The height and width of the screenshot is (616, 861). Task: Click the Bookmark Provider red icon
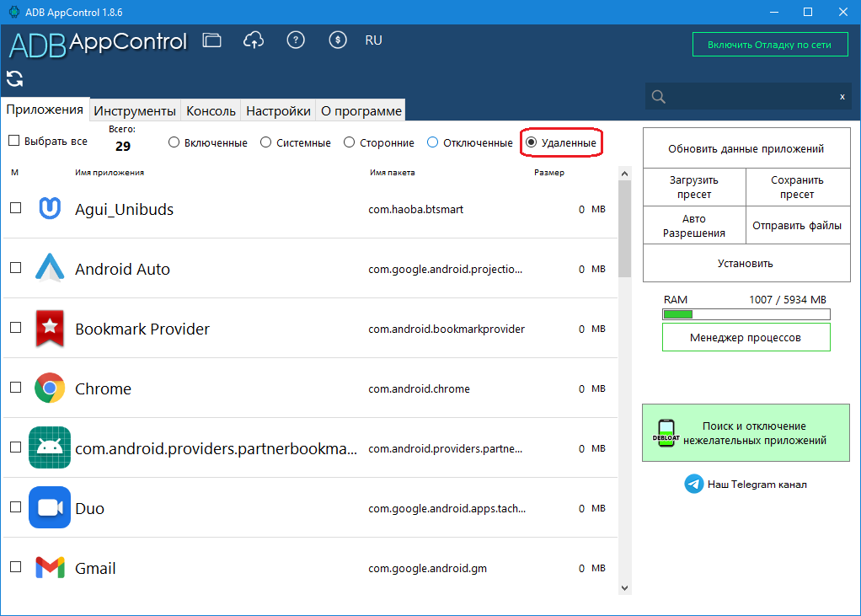click(x=50, y=329)
